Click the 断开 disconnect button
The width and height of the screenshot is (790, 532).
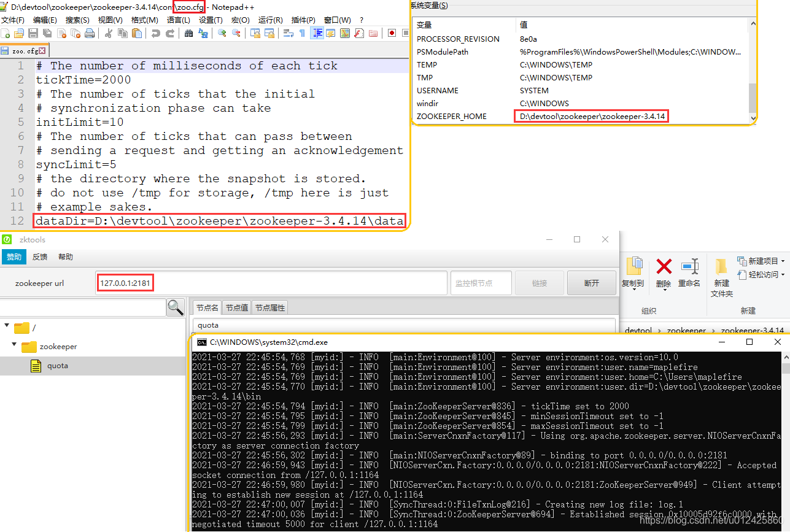pos(591,283)
